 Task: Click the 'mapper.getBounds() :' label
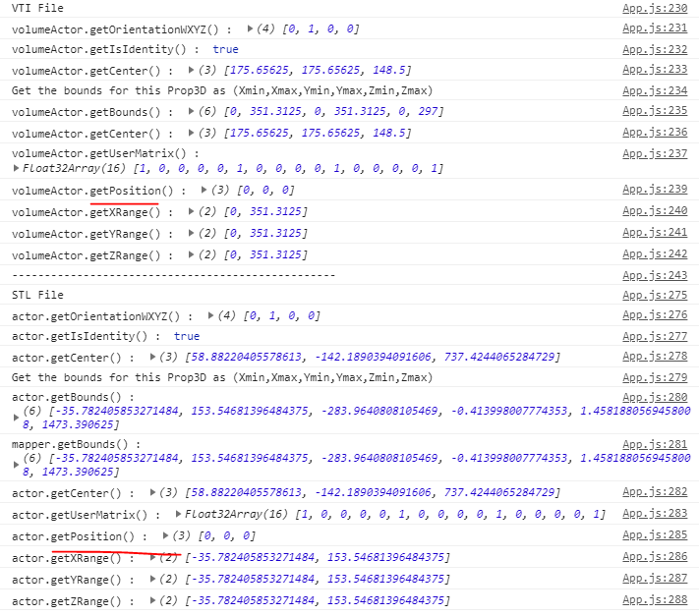click(x=77, y=444)
